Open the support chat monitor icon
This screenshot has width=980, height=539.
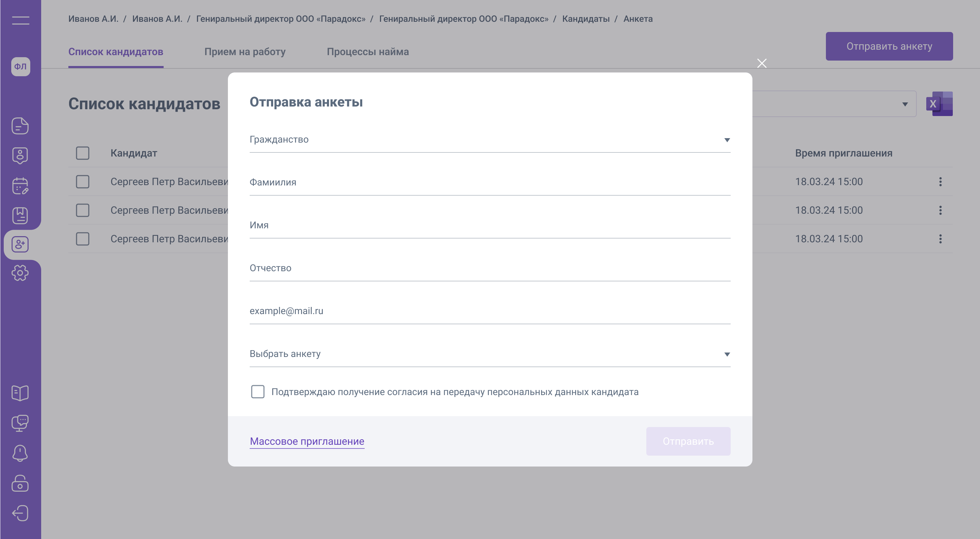[x=20, y=423]
